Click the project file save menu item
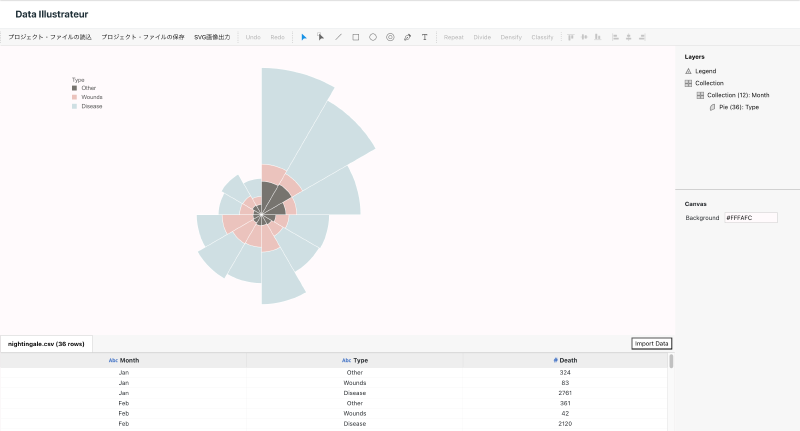Screen dimensions: 800x431 tap(143, 37)
